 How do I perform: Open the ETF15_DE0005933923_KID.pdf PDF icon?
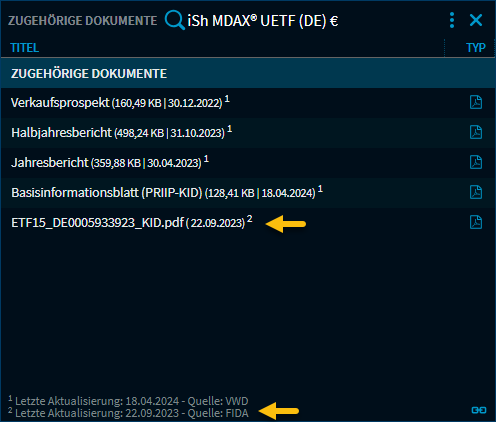pos(476,222)
